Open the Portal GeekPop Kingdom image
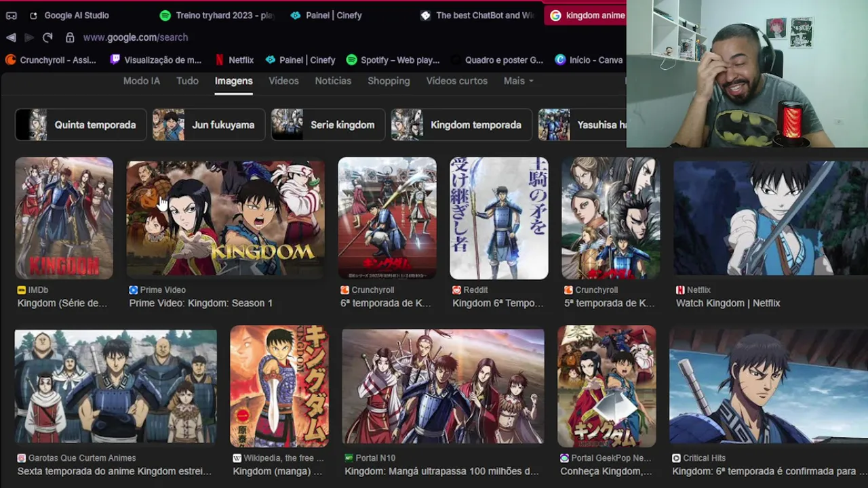The width and height of the screenshot is (868, 488). tap(607, 386)
